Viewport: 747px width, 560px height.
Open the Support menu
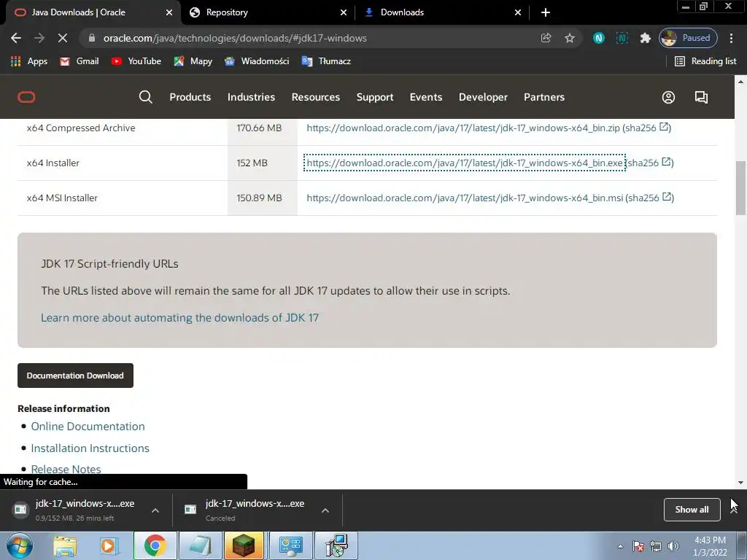click(375, 97)
